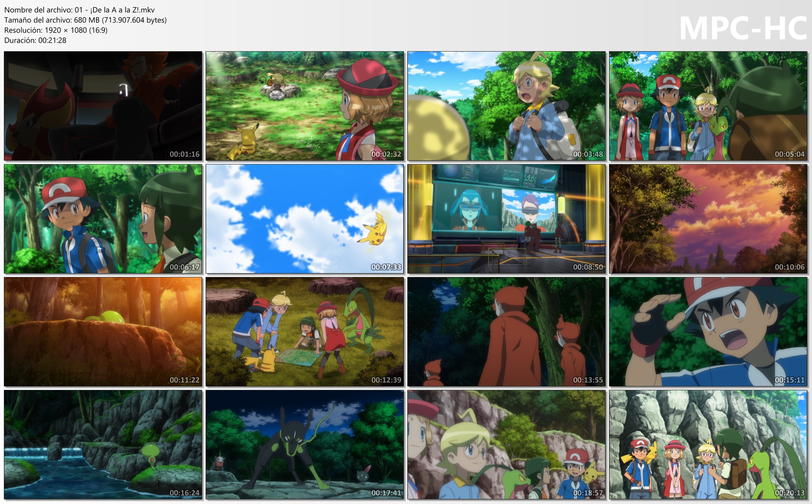This screenshot has width=812, height=504.
Task: Choose the thumbnail timestamped 00:13:55
Action: [x=507, y=332]
